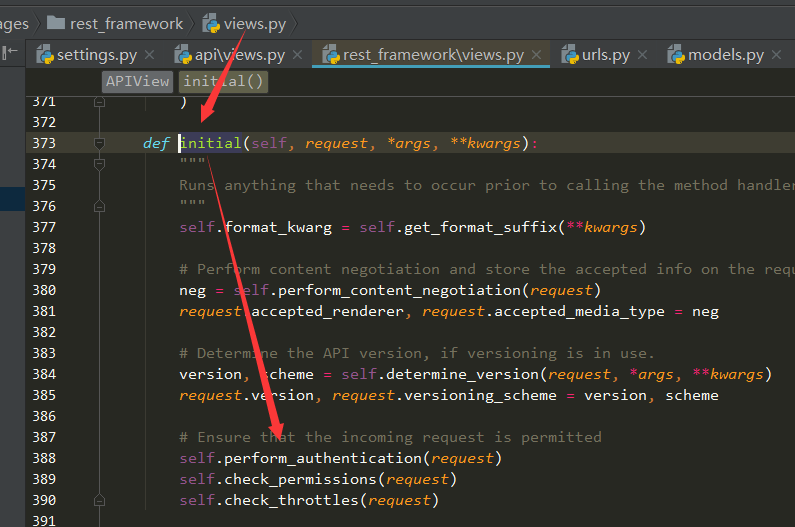Click the models.py Python file icon
This screenshot has height=527, width=795.
(676, 55)
